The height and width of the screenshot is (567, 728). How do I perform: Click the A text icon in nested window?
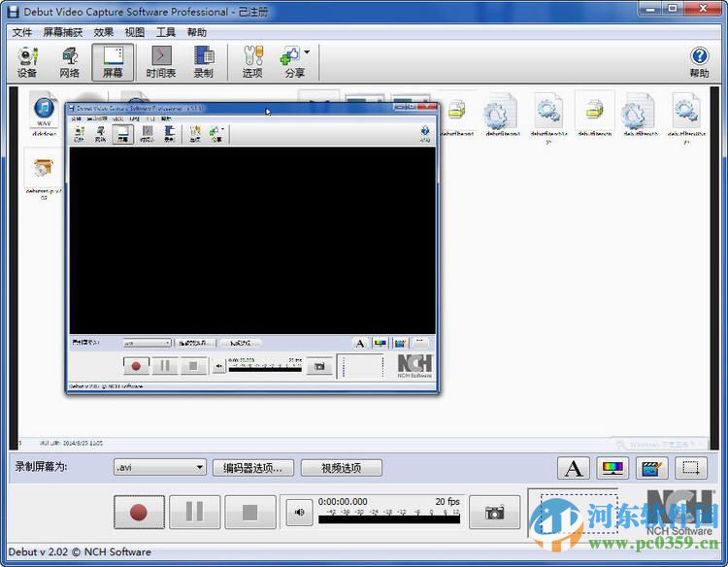click(x=360, y=343)
